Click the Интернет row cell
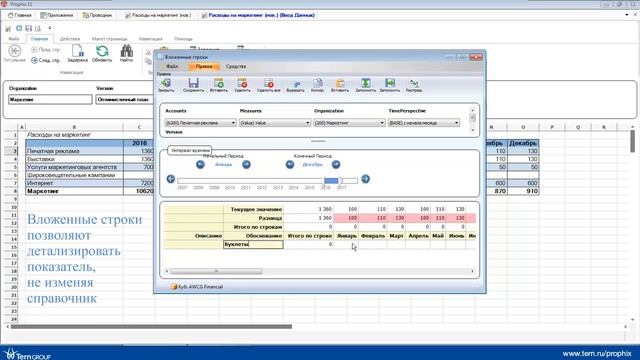This screenshot has height=360, width=640. 74,183
